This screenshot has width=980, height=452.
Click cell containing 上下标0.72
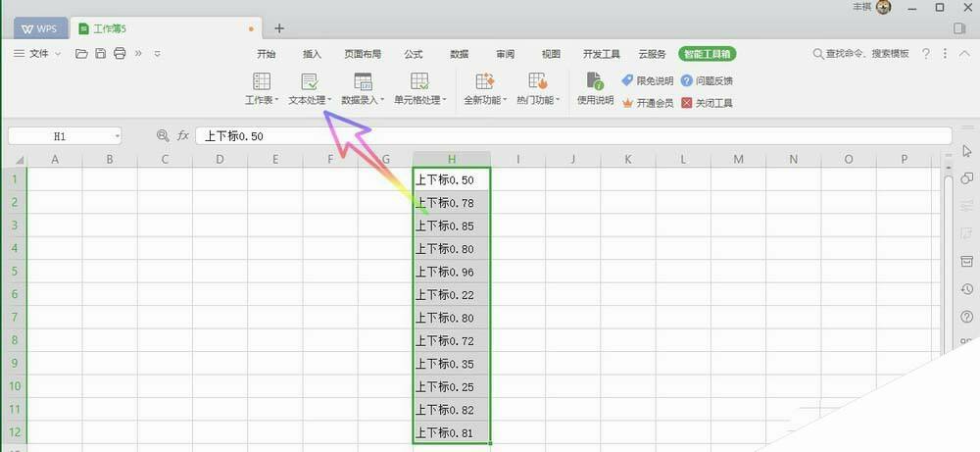452,341
